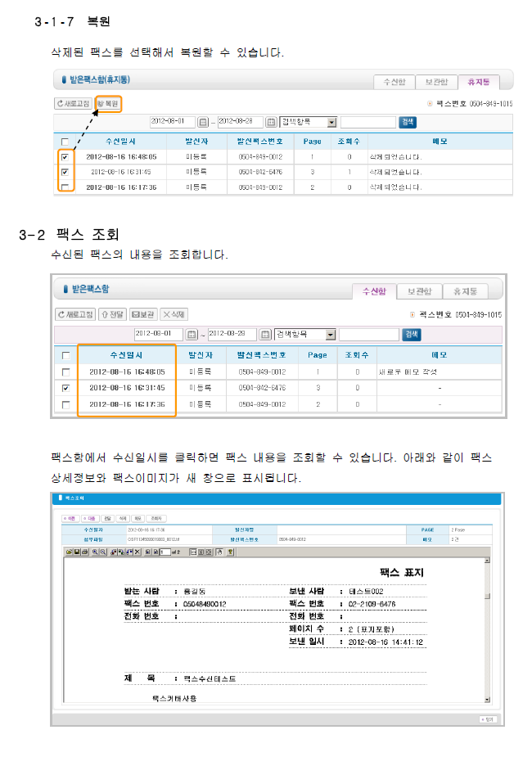Click the print icon in fax viewer toolbar
532x757 pixels.
[x=84, y=552]
